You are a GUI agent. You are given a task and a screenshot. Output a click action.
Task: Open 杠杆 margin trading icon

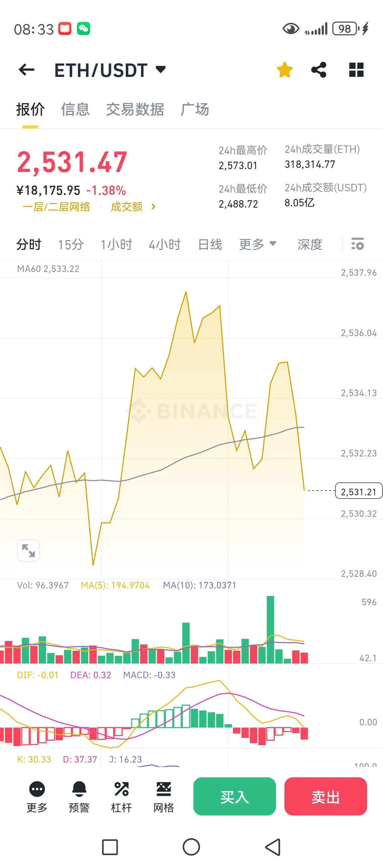[121, 797]
